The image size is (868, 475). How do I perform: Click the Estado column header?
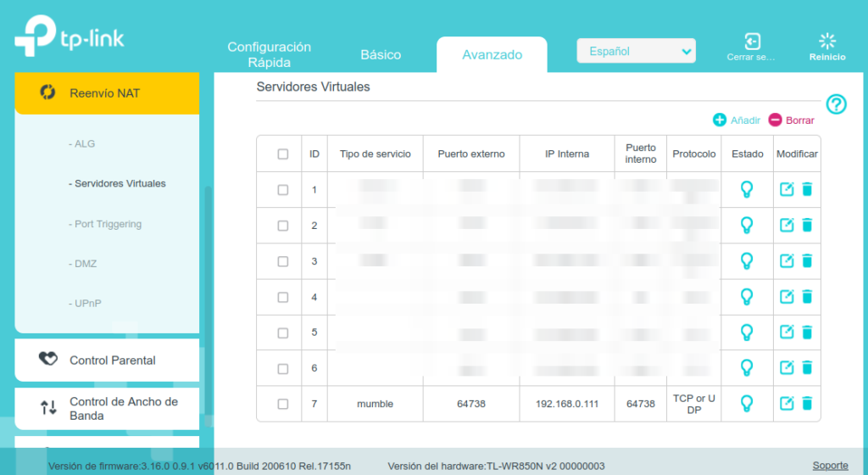click(x=748, y=154)
